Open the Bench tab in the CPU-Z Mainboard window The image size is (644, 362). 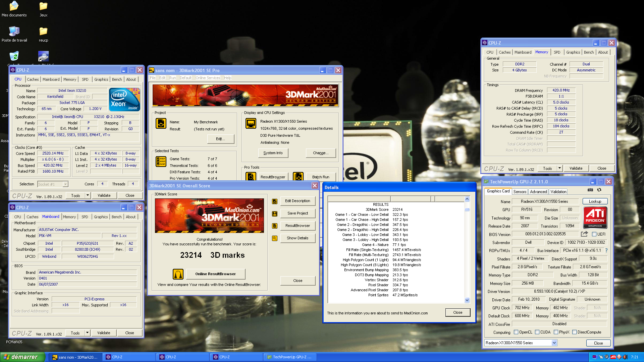point(116,217)
